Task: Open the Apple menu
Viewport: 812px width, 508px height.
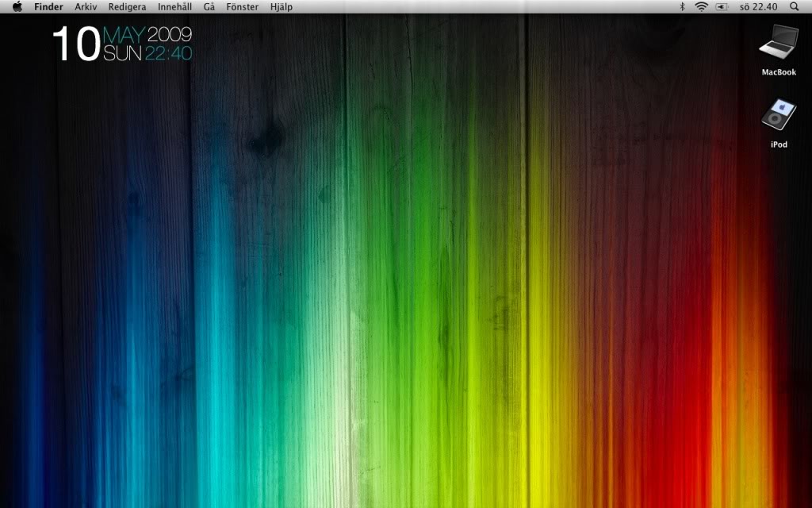Action: click(17, 7)
